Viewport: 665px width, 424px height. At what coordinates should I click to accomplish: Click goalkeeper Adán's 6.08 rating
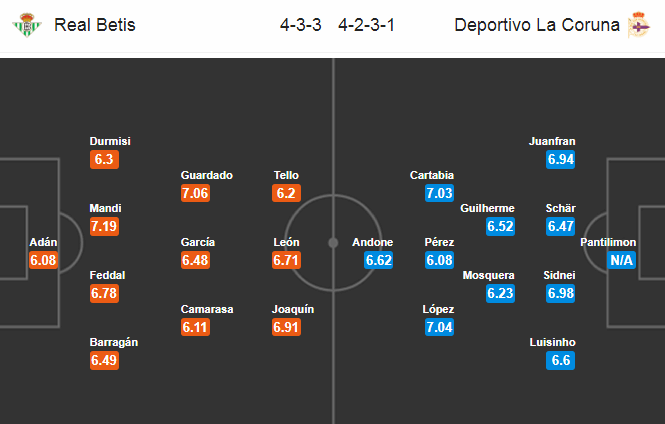43,260
